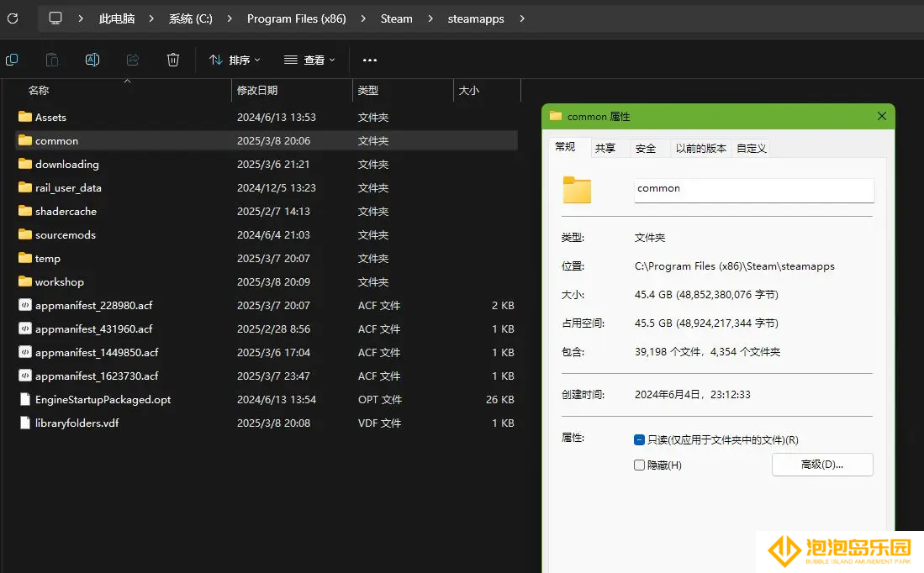Click the delete trash icon
The width and height of the screenshot is (924, 573).
pos(173,60)
